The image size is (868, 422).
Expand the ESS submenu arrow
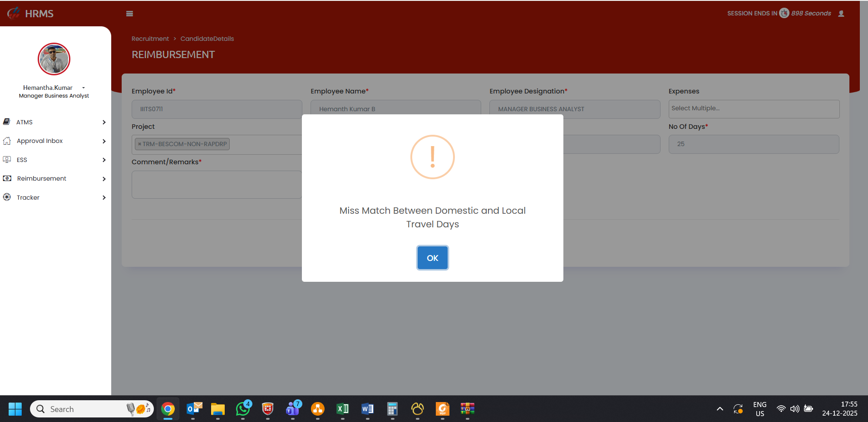(x=104, y=160)
